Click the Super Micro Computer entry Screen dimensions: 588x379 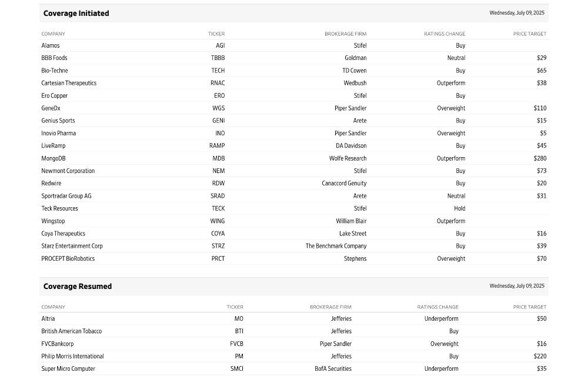pos(68,369)
